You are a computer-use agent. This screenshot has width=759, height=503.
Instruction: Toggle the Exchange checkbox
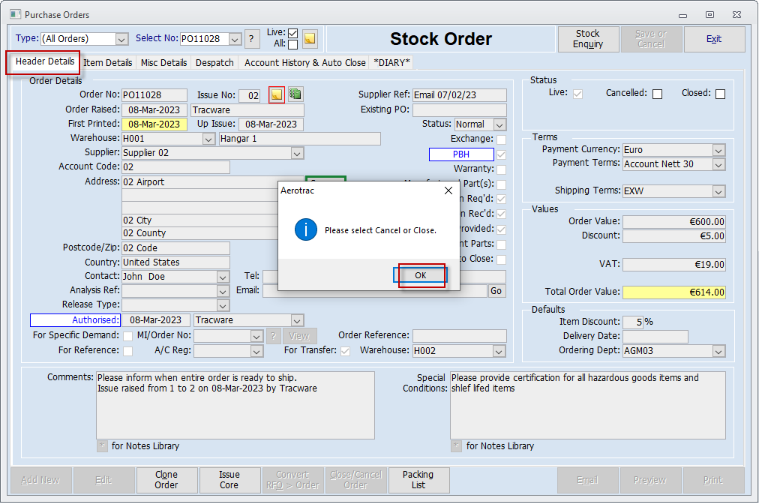point(501,139)
